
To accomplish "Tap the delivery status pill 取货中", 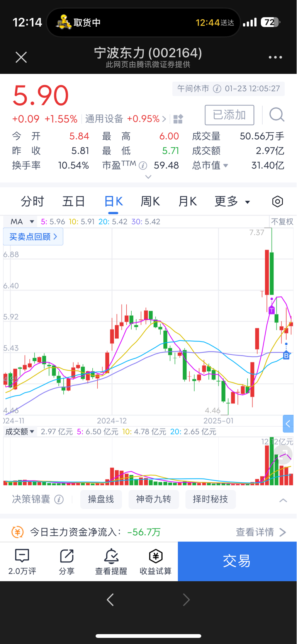I will [143, 22].
